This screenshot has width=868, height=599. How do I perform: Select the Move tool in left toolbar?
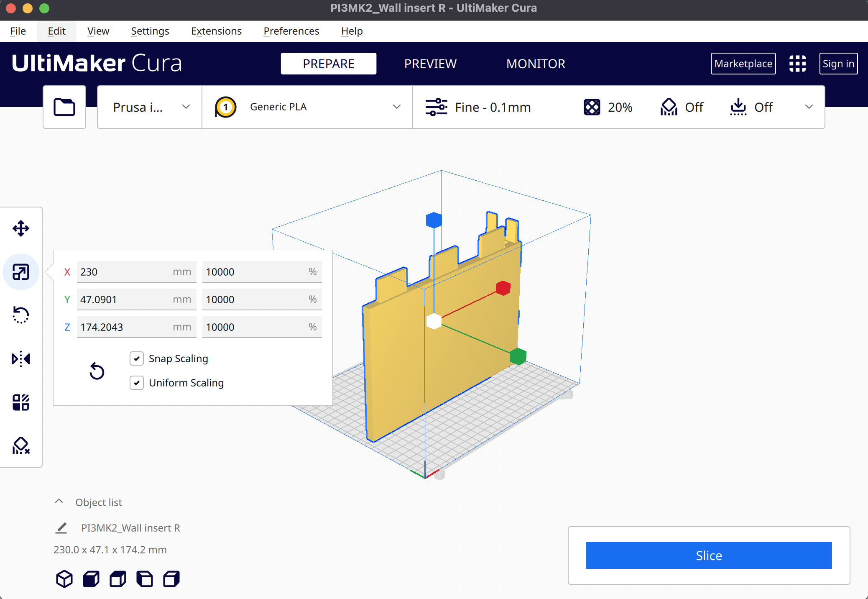tap(20, 228)
